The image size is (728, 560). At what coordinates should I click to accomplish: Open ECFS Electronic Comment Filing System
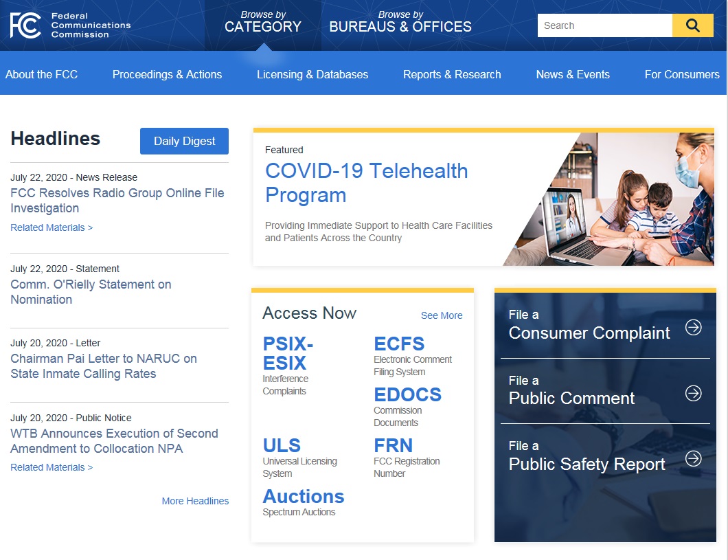[413, 356]
